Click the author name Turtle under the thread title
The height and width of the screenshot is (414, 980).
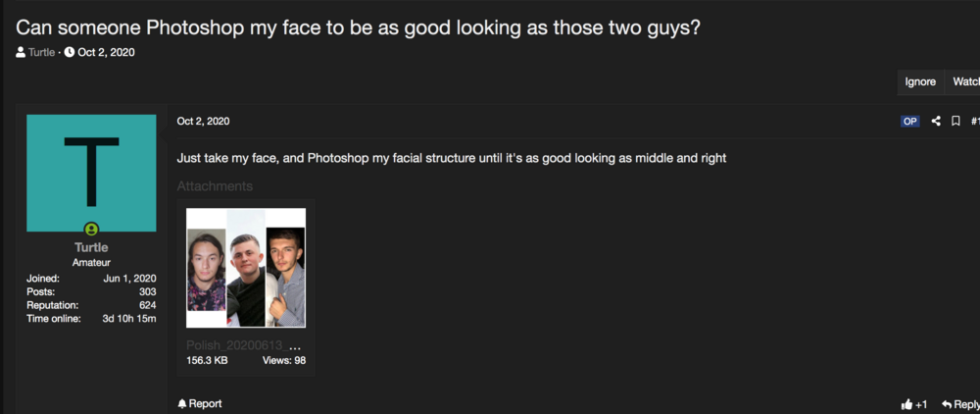41,52
